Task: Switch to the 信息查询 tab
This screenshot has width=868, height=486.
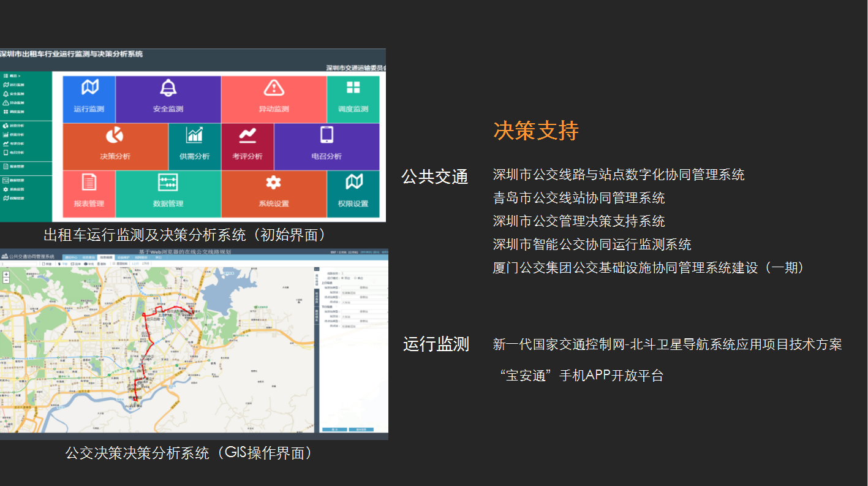Action: click(x=89, y=257)
